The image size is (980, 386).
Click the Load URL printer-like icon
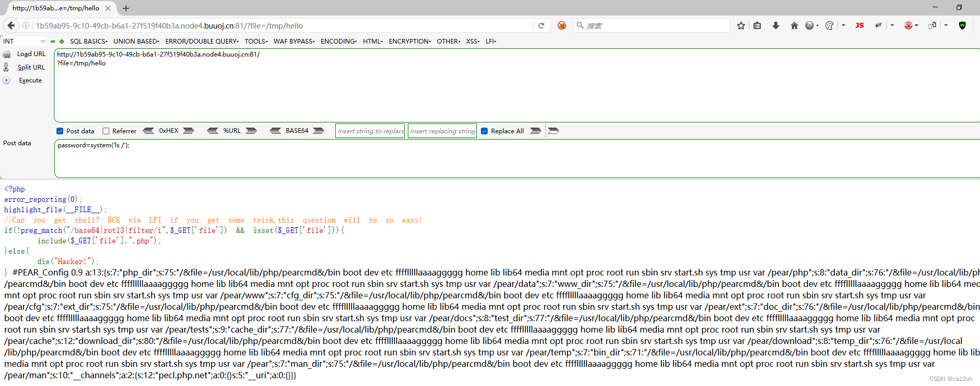[7, 54]
